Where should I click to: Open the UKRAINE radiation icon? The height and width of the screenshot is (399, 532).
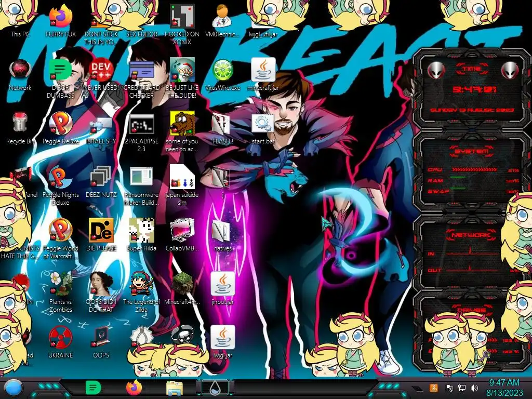click(60, 342)
